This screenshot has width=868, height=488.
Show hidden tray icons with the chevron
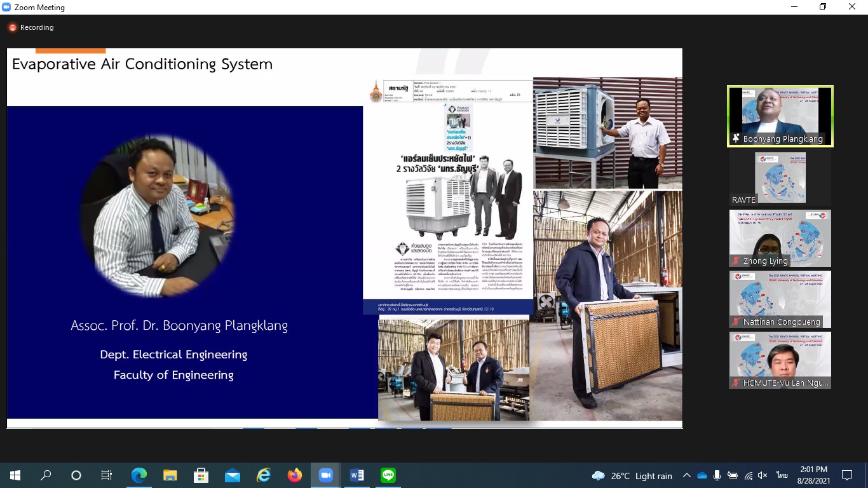687,475
